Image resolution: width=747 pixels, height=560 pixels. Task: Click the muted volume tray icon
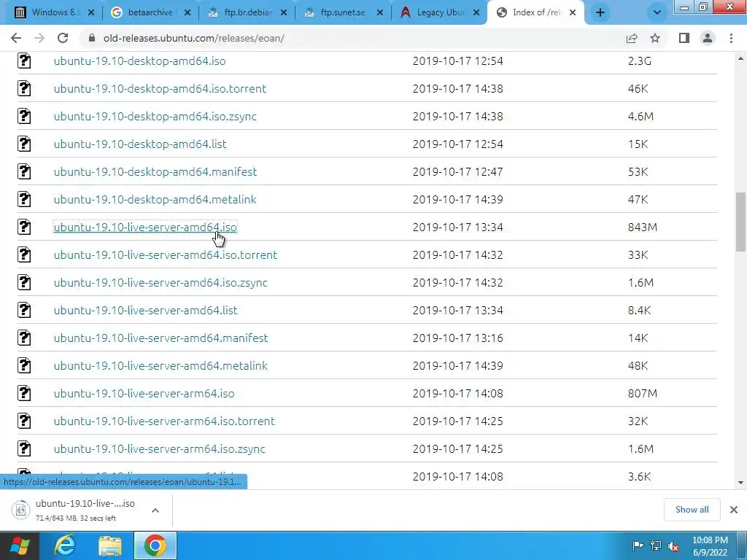point(673,546)
